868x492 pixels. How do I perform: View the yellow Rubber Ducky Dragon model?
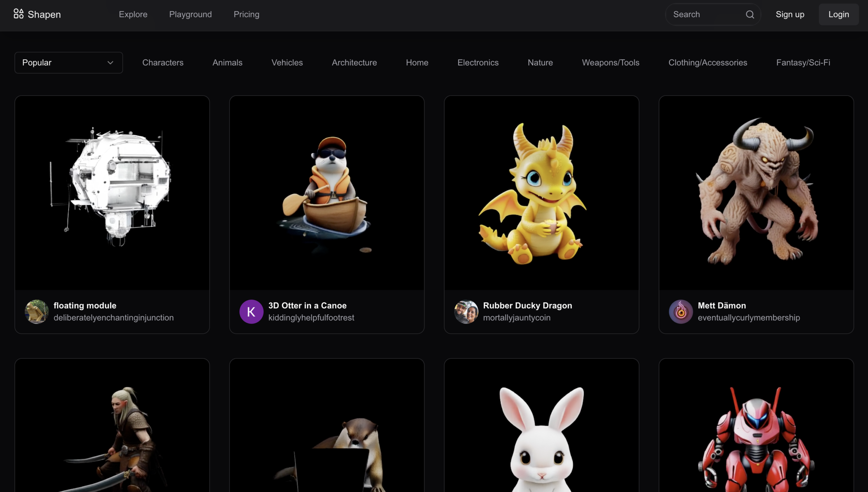(541, 193)
